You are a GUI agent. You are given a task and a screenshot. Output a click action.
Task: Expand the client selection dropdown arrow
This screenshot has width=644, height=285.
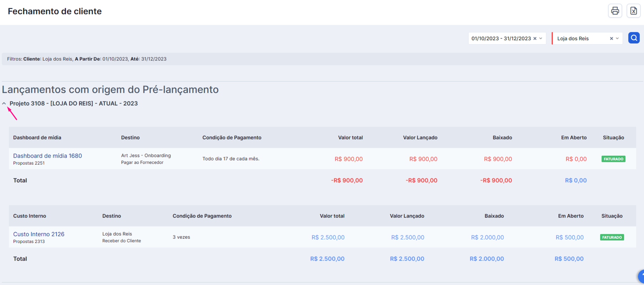pos(617,39)
